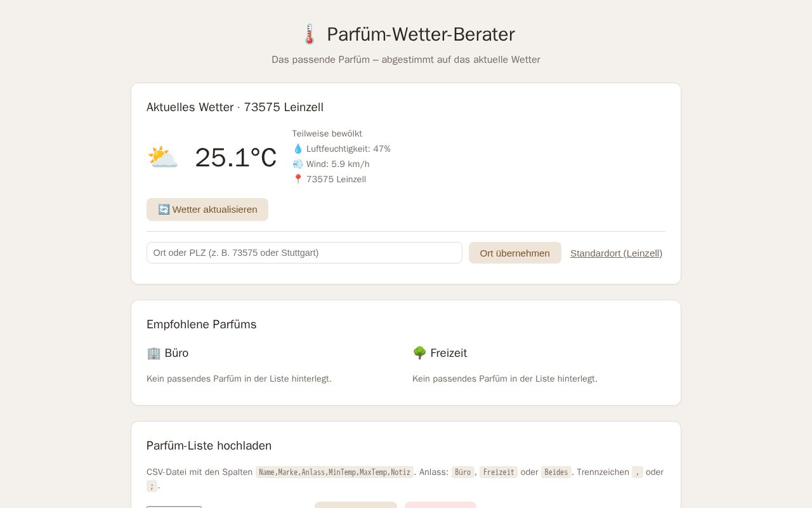
Task: Click the 'Teilweise bewölkt' condition text
Action: tap(327, 133)
